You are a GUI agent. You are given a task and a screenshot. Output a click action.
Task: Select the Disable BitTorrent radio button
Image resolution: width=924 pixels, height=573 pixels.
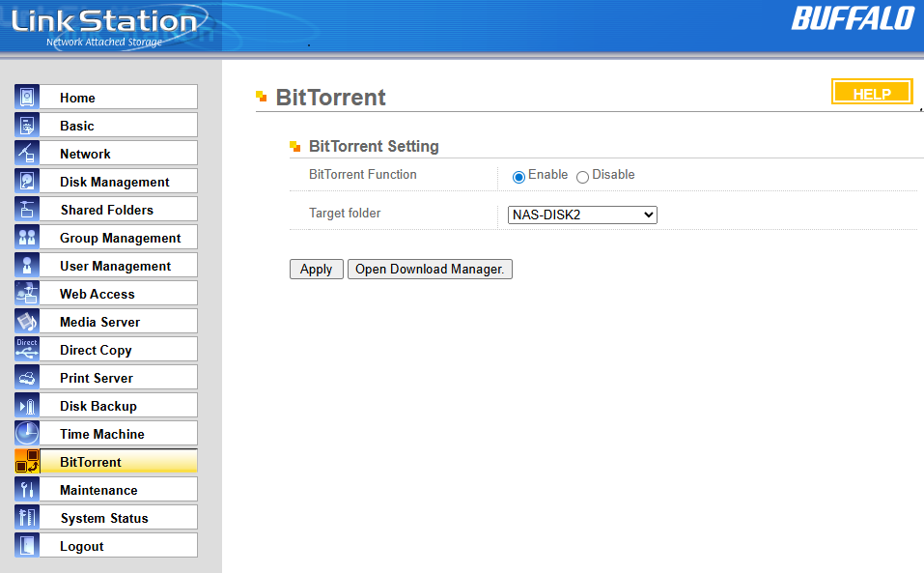tap(582, 177)
